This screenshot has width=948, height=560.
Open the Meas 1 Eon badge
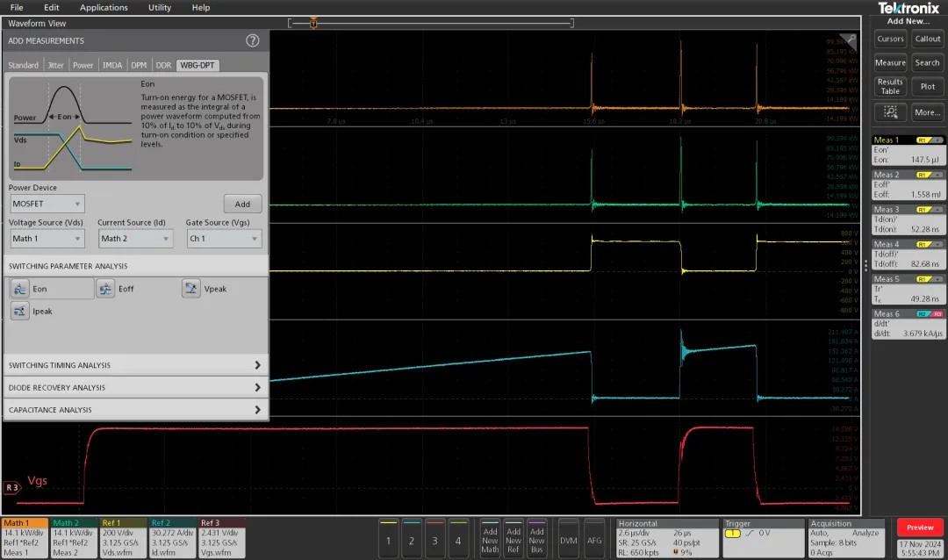tap(908, 150)
